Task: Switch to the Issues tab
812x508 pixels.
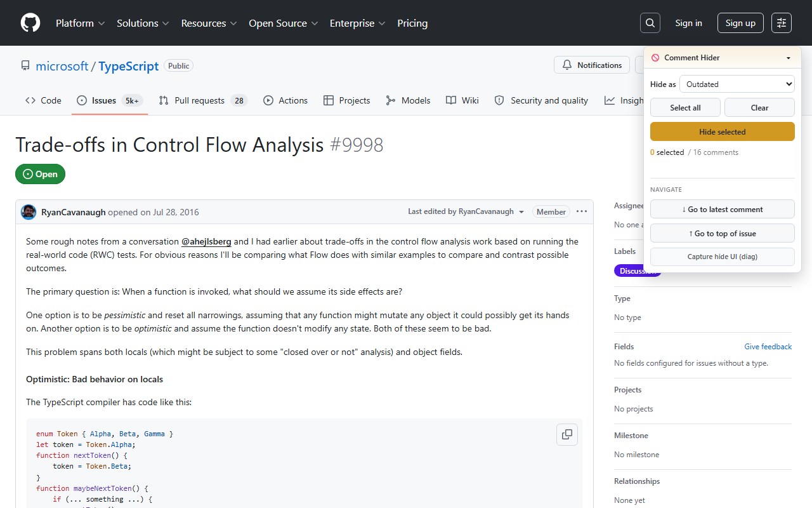Action: tap(110, 100)
